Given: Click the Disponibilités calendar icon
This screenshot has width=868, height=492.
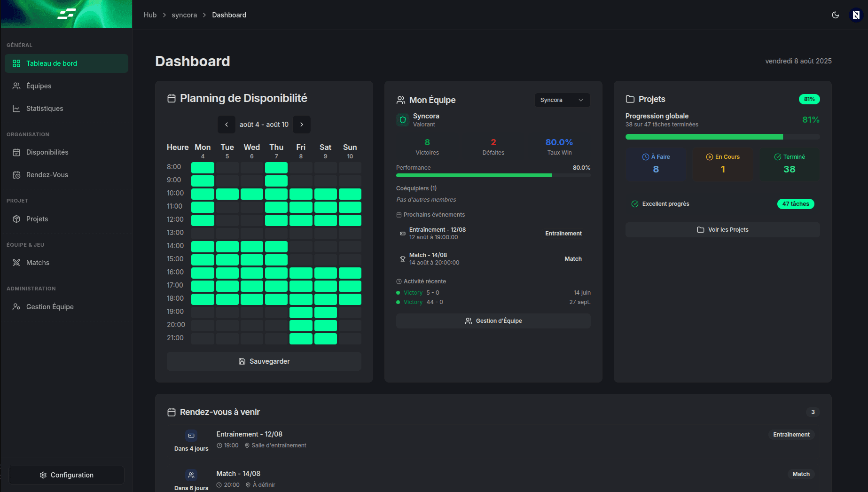Looking at the screenshot, I should point(16,152).
